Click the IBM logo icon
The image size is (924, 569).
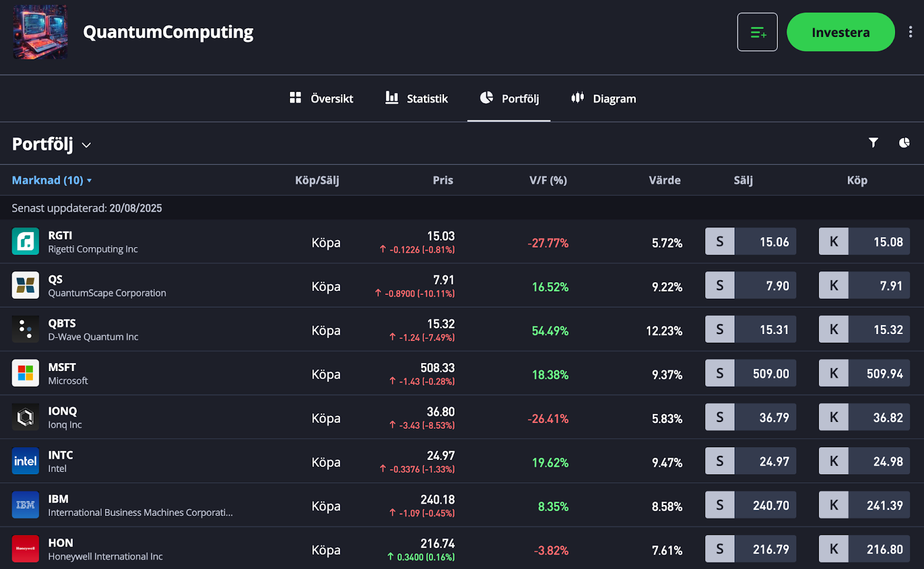(25, 505)
